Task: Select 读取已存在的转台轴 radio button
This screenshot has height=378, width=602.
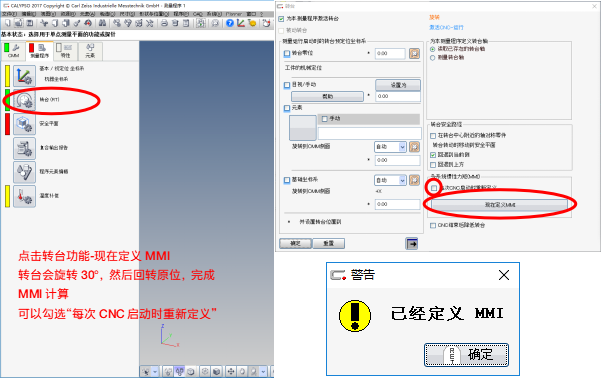Action: pyautogui.click(x=433, y=49)
